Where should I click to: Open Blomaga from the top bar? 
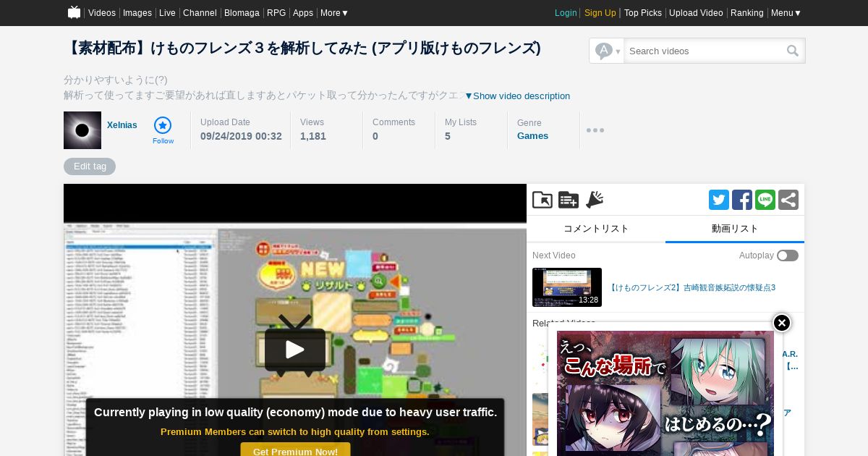(242, 13)
